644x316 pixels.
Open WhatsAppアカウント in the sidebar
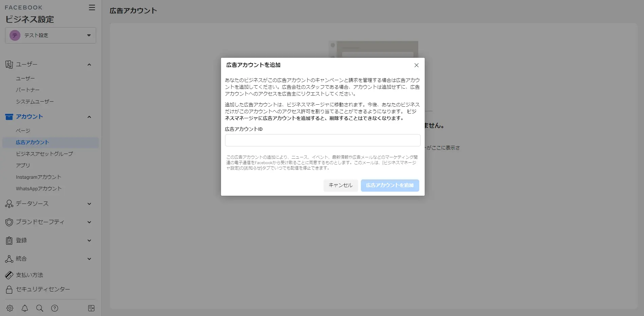click(39, 189)
